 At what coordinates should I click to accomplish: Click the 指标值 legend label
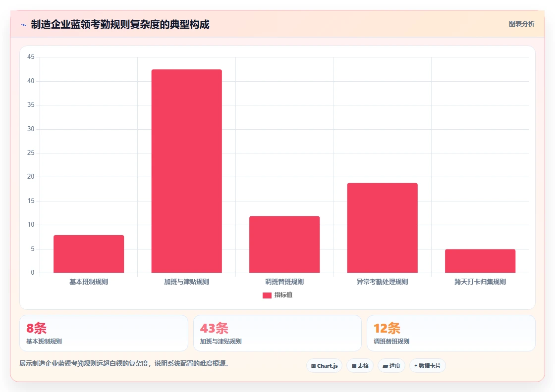[283, 295]
